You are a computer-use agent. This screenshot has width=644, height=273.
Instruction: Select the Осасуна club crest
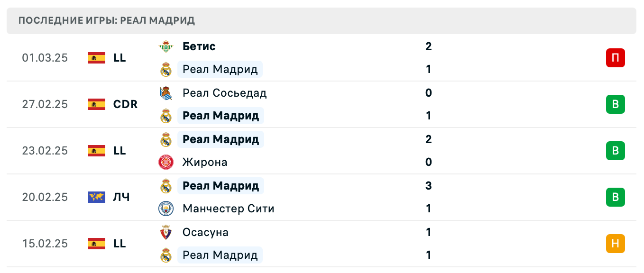[166, 232]
